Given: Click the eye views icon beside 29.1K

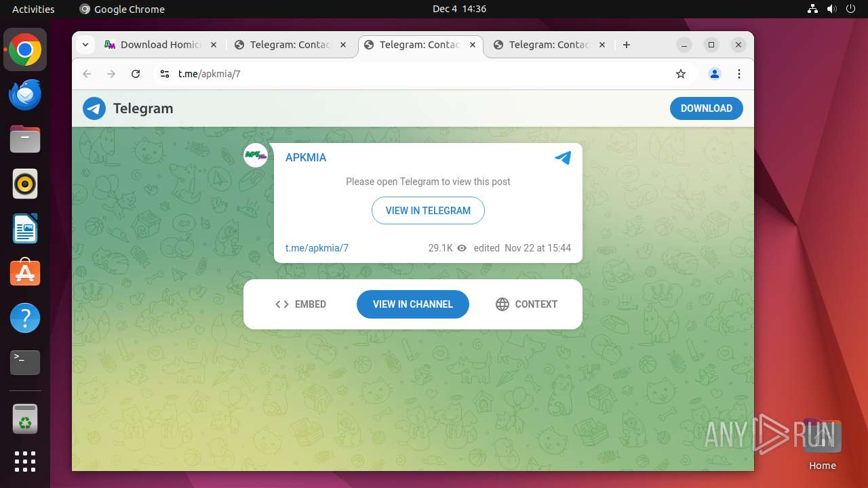Looking at the screenshot, I should point(462,248).
